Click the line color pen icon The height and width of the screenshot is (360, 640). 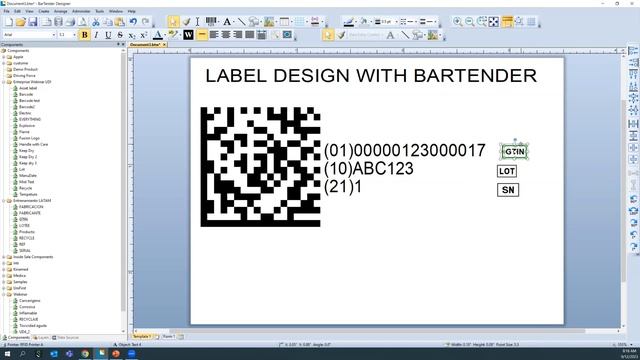click(349, 22)
